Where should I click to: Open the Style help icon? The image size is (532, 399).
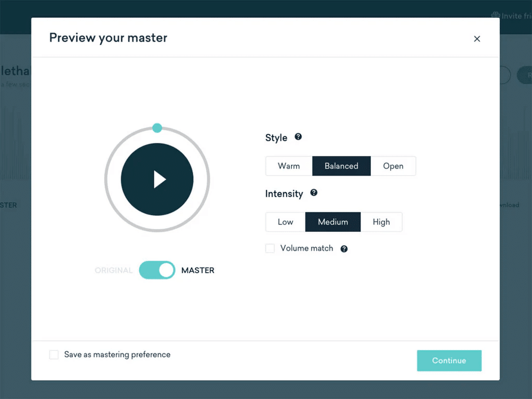(298, 137)
